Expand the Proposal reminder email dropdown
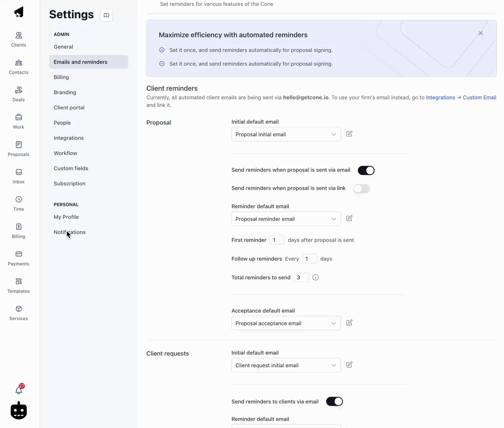Screen dimensions: 504x428 286,219
